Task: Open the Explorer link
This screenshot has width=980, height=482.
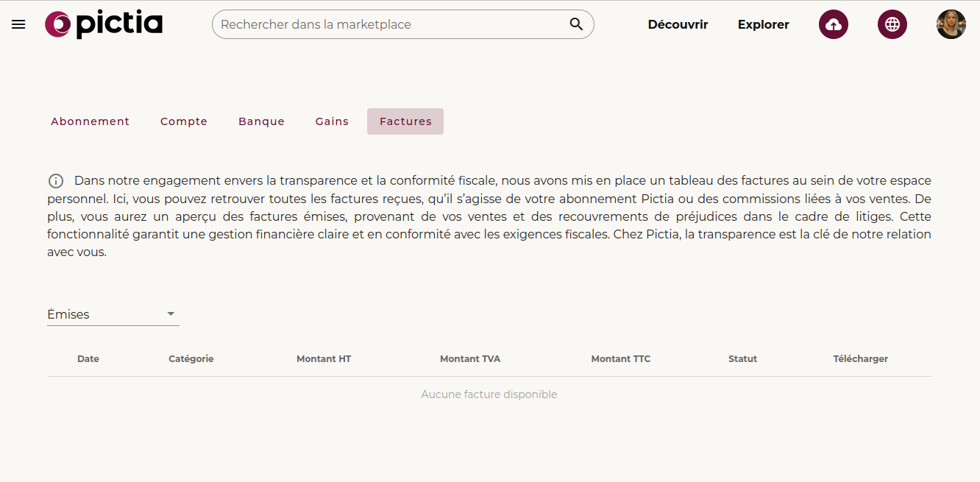Action: pyautogui.click(x=763, y=24)
